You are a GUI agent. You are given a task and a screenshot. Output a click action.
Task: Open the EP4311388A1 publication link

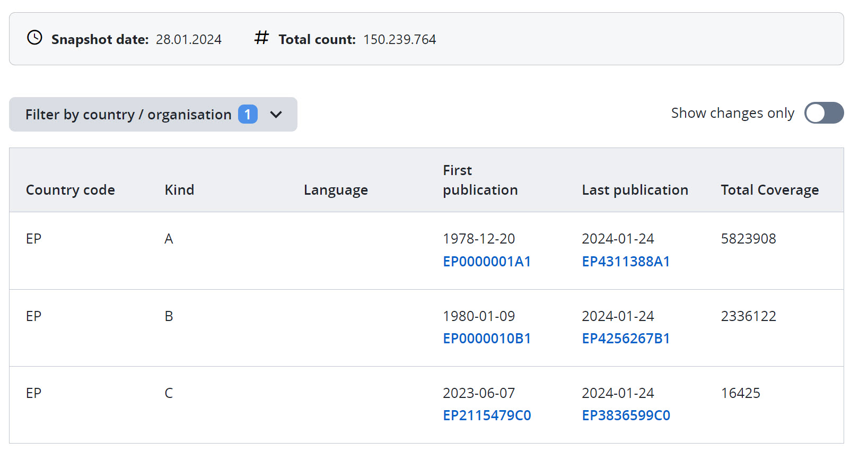pos(626,262)
